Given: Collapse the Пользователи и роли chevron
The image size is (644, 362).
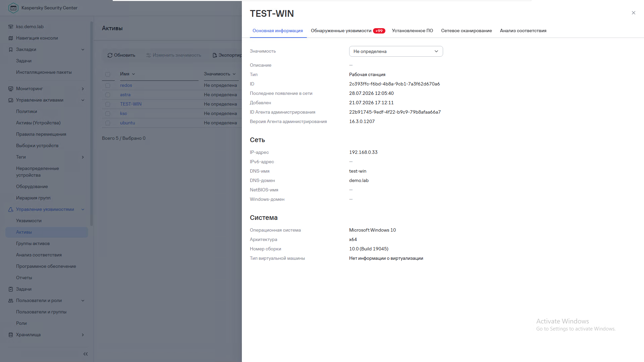Looking at the screenshot, I should point(83,301).
